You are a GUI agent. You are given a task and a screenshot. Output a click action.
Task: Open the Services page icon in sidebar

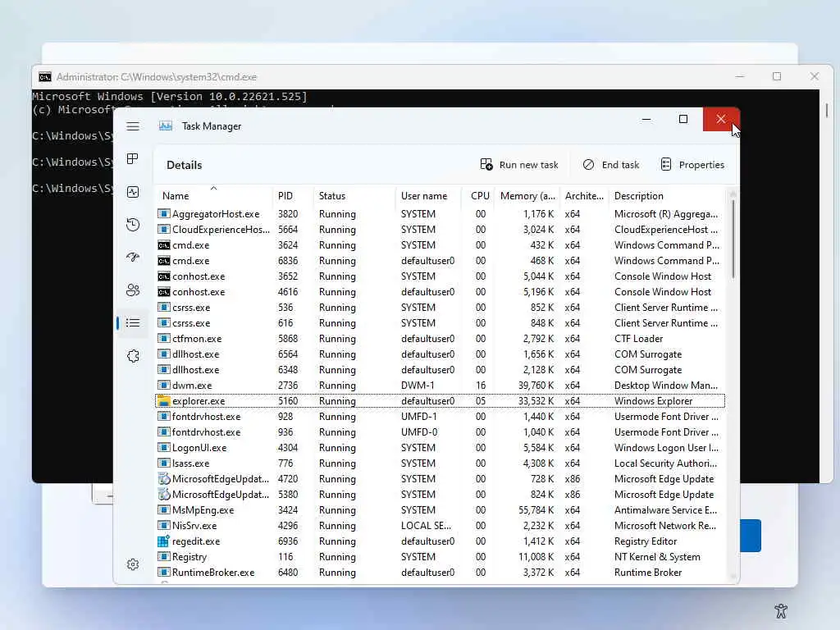click(133, 356)
